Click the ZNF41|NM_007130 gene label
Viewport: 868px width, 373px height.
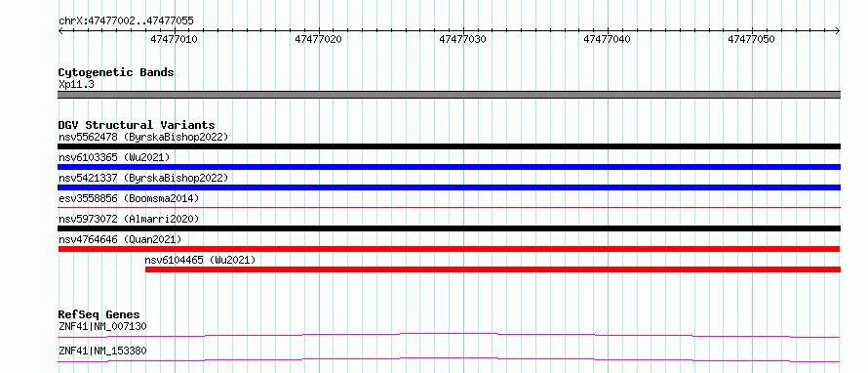tap(102, 326)
